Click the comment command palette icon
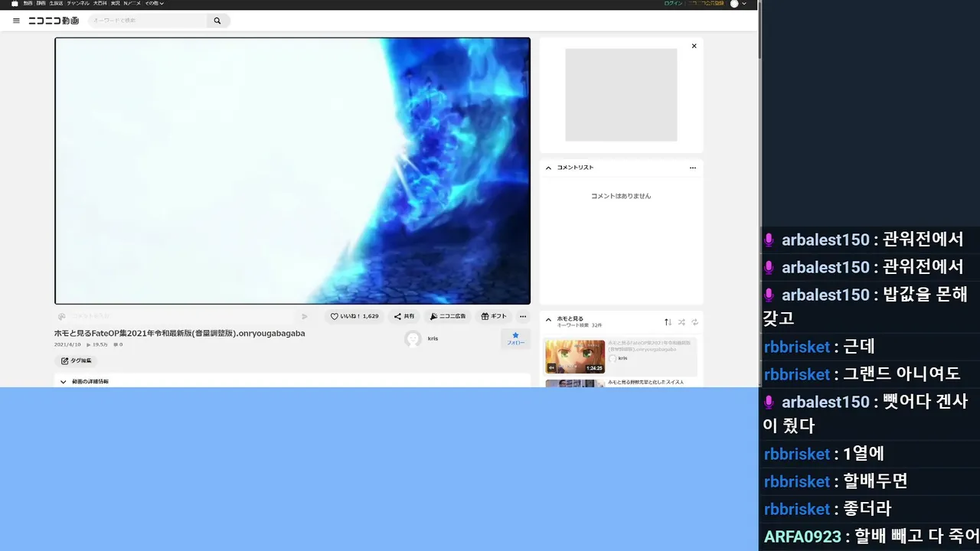The height and width of the screenshot is (551, 980). 61,316
